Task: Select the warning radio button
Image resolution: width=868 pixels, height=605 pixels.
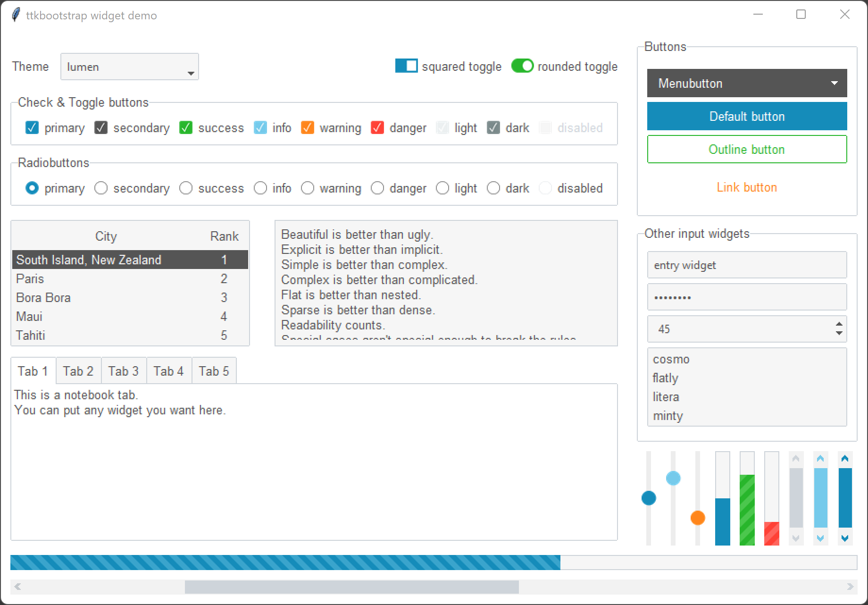Action: click(308, 188)
